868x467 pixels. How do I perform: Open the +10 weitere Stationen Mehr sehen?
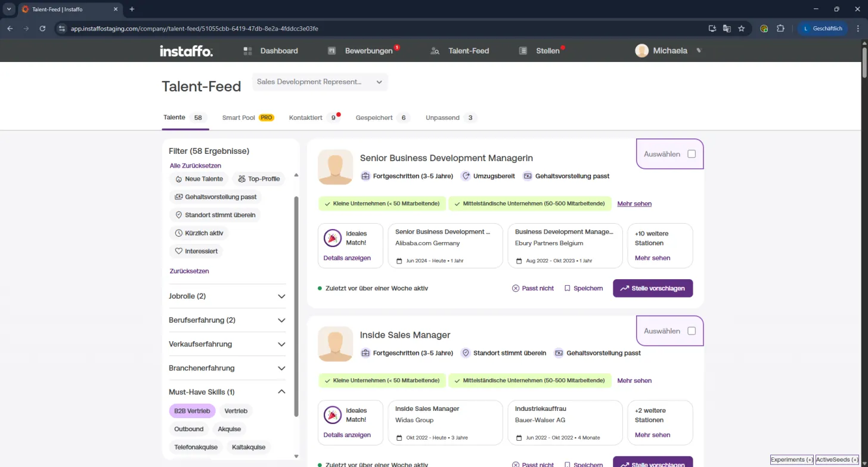click(x=652, y=258)
